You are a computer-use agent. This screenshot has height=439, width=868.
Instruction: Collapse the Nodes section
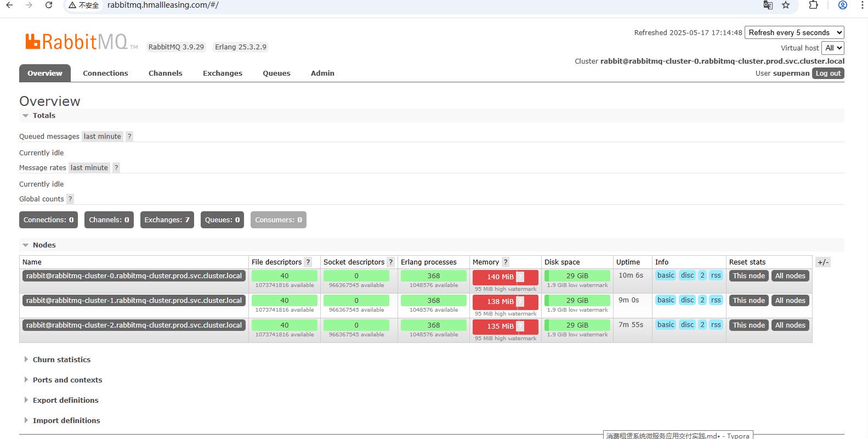point(44,245)
